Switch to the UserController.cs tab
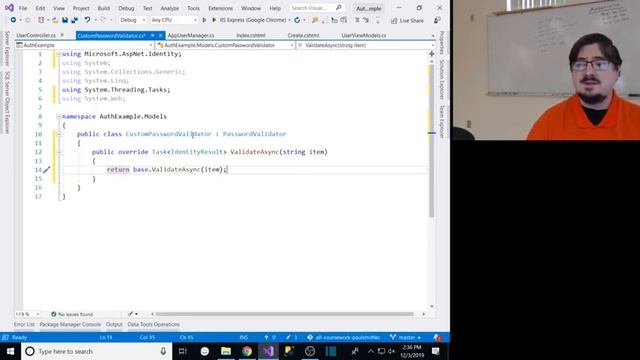This screenshot has height=360, width=640. click(36, 36)
